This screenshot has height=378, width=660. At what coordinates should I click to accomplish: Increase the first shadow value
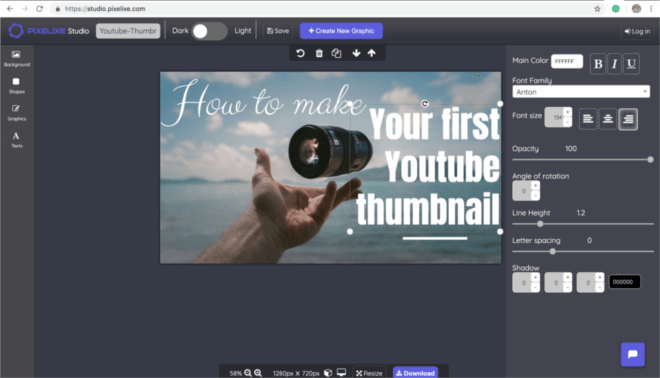(535, 277)
